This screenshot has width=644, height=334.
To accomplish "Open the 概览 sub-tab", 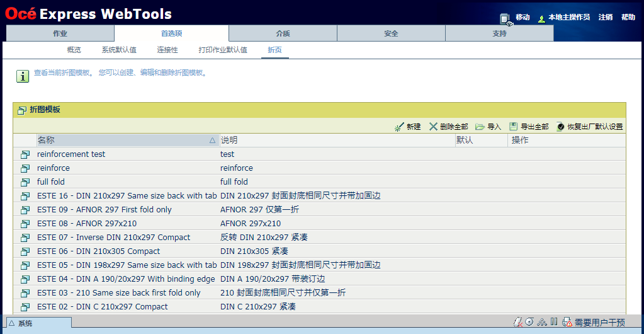I will tap(74, 50).
